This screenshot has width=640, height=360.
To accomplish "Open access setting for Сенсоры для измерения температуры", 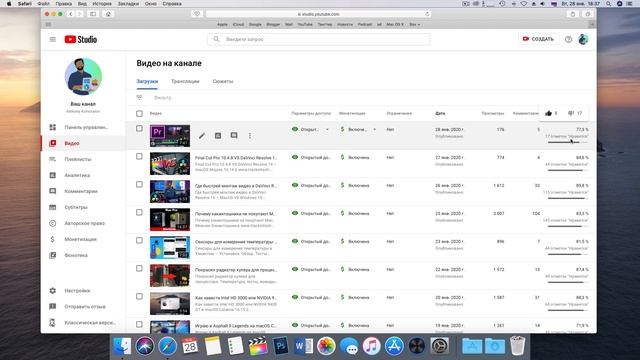I will click(311, 241).
